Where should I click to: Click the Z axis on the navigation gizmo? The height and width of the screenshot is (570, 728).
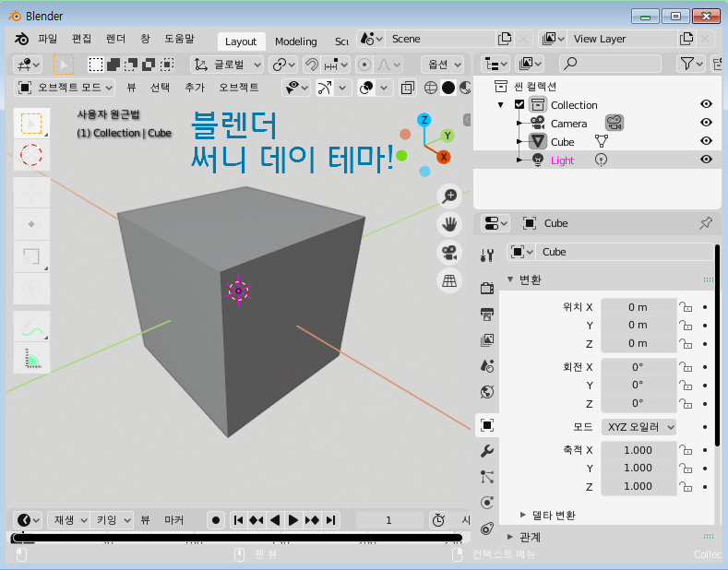point(424,120)
